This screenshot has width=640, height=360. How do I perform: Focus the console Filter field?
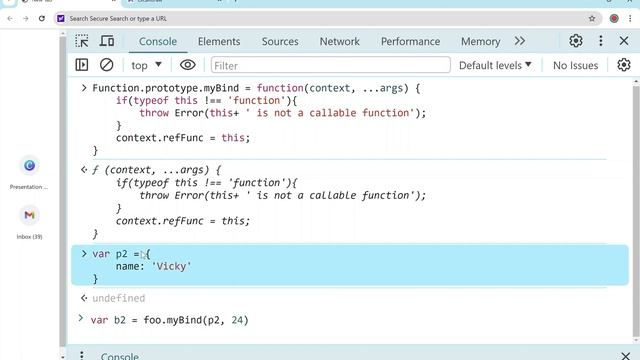pyautogui.click(x=331, y=65)
